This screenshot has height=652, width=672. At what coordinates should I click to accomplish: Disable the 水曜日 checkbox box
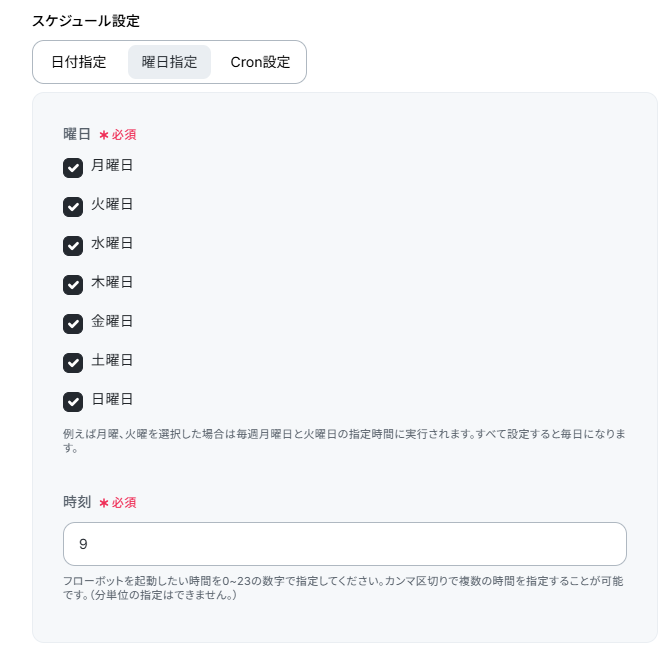[x=73, y=245]
